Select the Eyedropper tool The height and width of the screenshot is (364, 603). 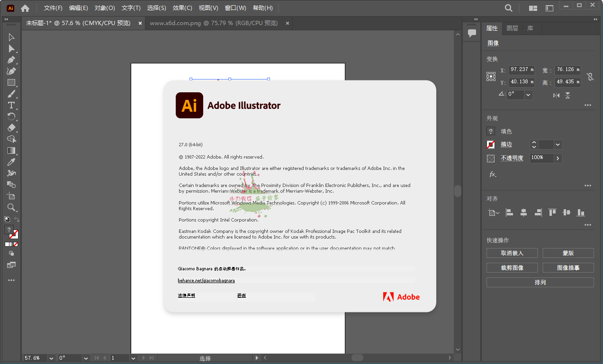click(x=11, y=162)
